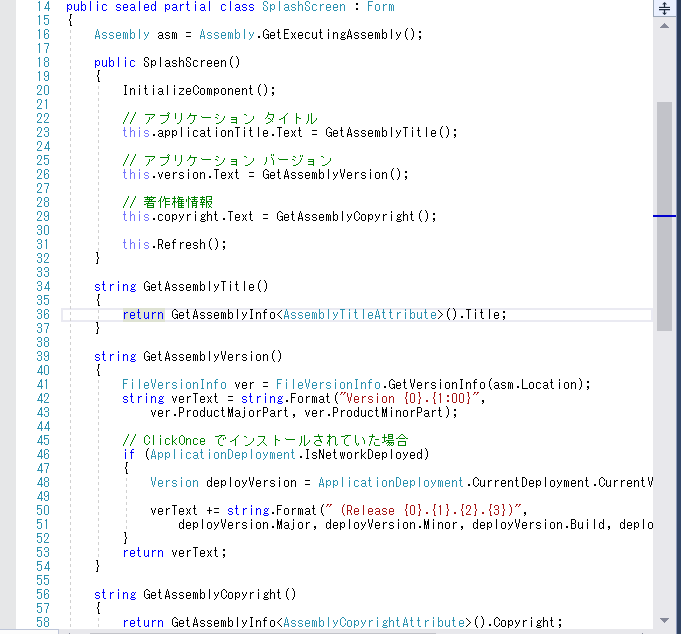
Task: Click 'AssemblyCopyrightAttribute' on line 58
Action: (374, 623)
